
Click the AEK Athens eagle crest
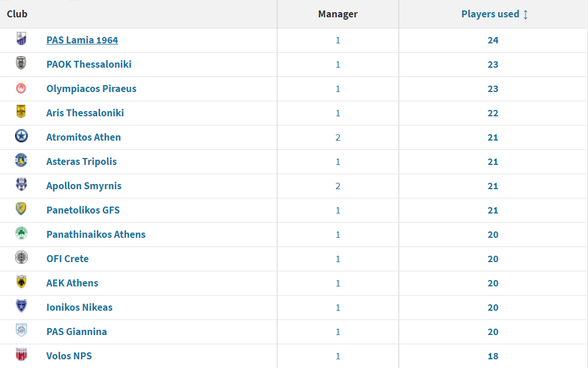(x=21, y=282)
